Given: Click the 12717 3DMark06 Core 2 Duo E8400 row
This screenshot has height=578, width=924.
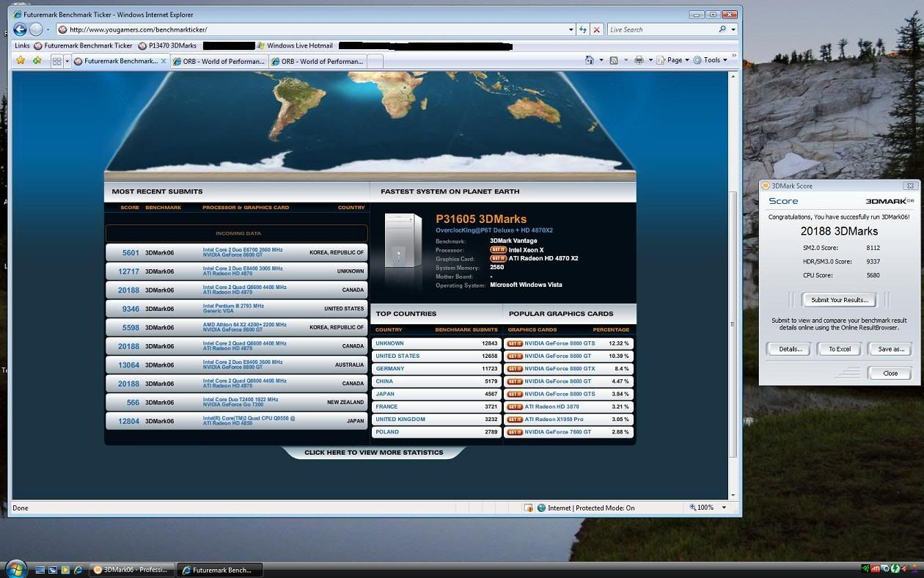Looking at the screenshot, I should click(x=237, y=271).
